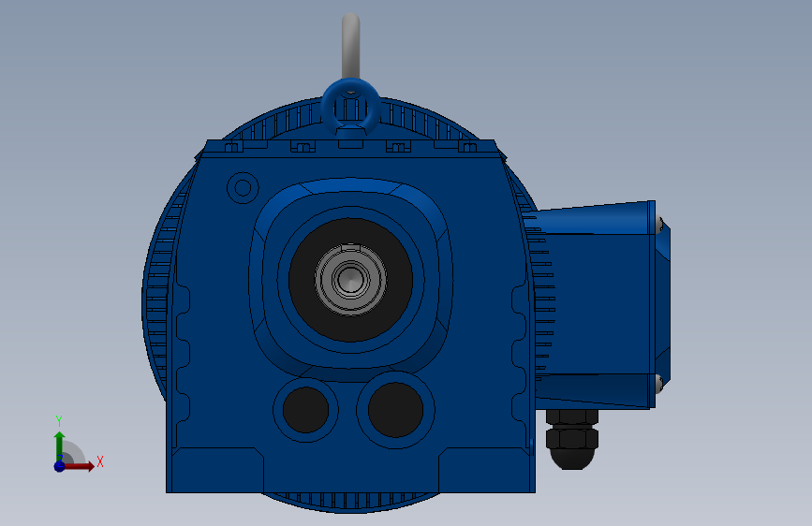This screenshot has width=812, height=526.
Task: Select the blue lifting eye bolt ring
Action: point(350,108)
